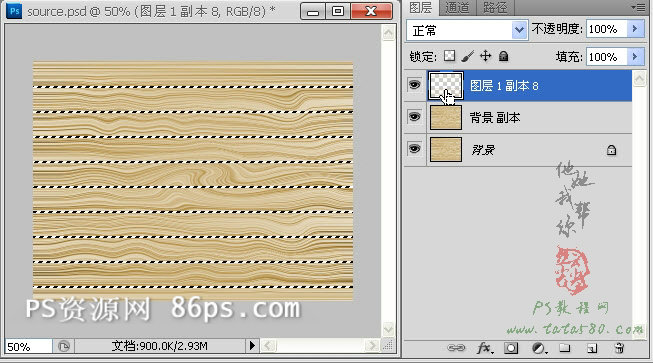The height and width of the screenshot is (363, 653).
Task: Maximize the source.psd document window
Action: (338, 11)
